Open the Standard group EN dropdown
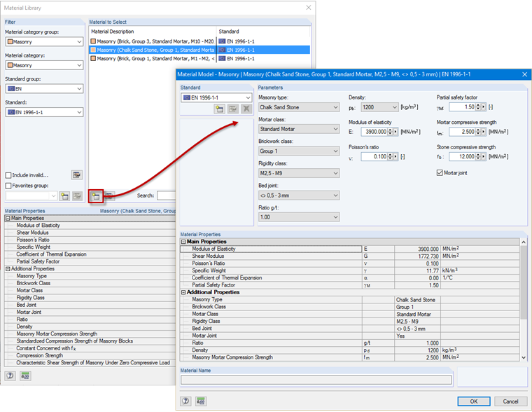The height and width of the screenshot is (412, 532). (x=44, y=89)
